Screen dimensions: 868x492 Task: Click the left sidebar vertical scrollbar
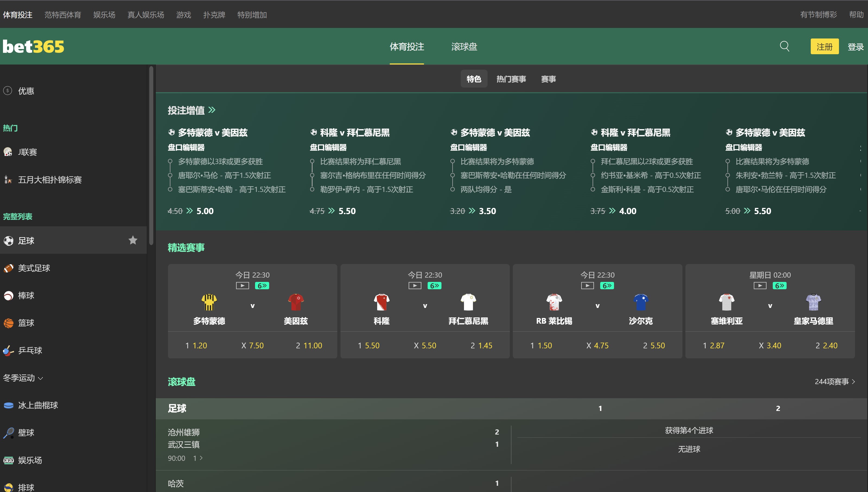point(151,155)
